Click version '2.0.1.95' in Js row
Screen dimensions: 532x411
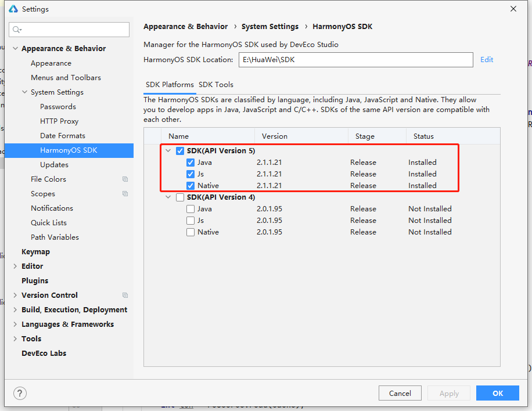tap(269, 221)
